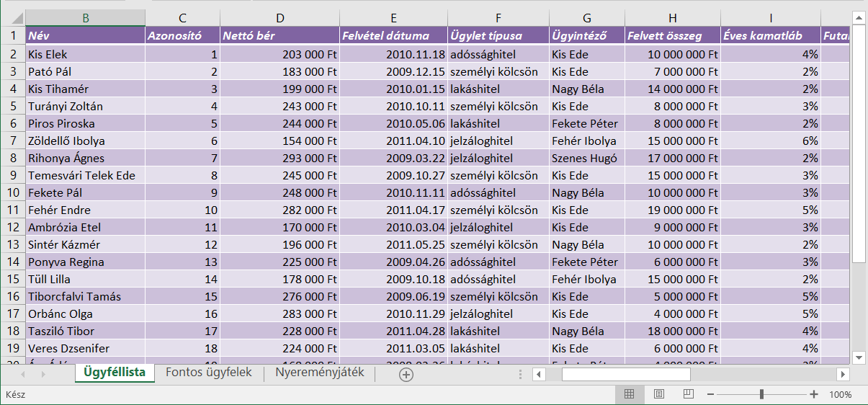Switch to Page Layout view
This screenshot has height=405, width=868.
(658, 394)
